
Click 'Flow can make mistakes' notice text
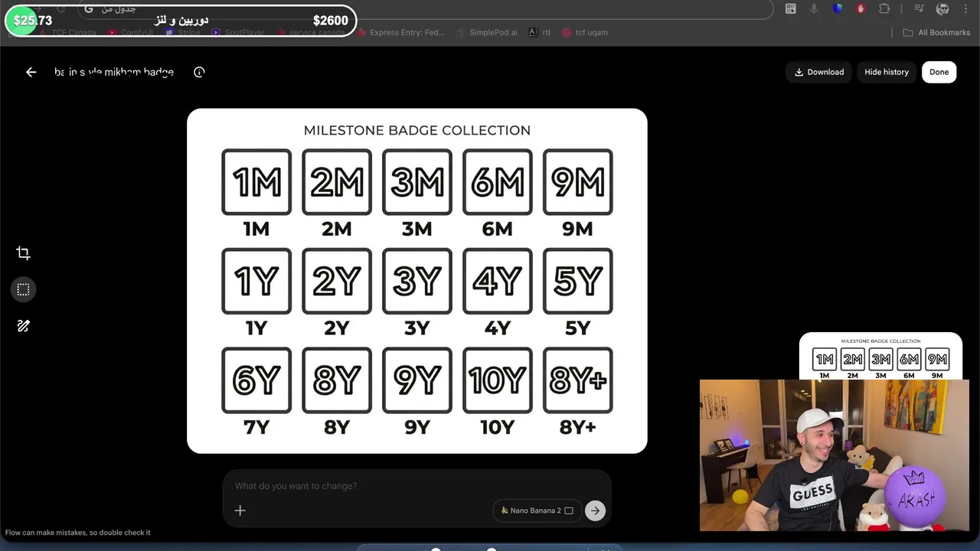click(78, 533)
